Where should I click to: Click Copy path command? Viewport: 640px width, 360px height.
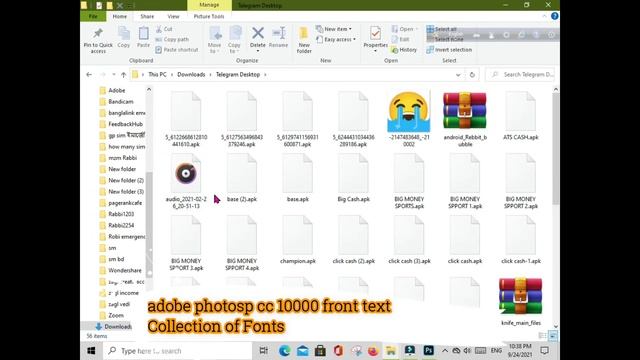tap(172, 40)
